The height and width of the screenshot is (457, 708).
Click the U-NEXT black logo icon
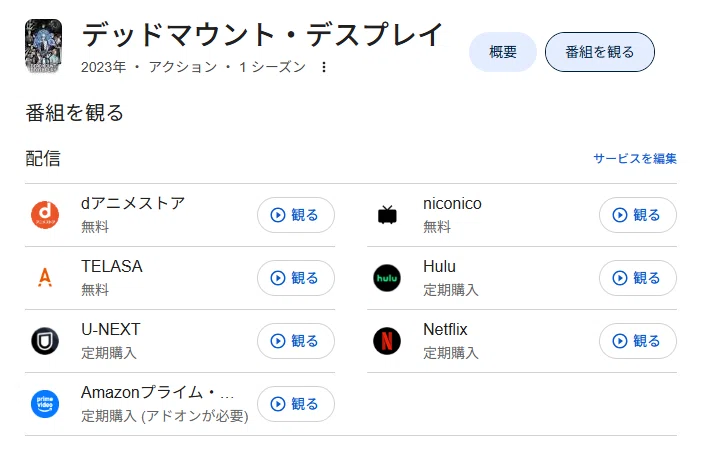45,341
